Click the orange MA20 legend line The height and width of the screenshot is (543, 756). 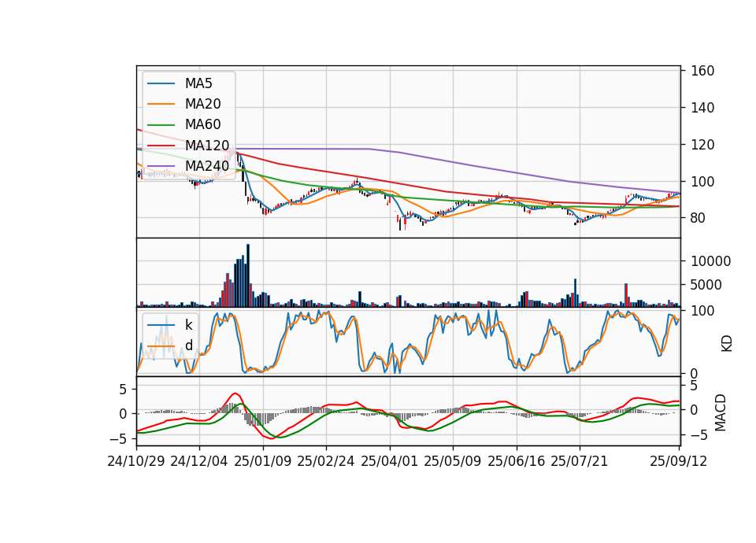pos(161,104)
